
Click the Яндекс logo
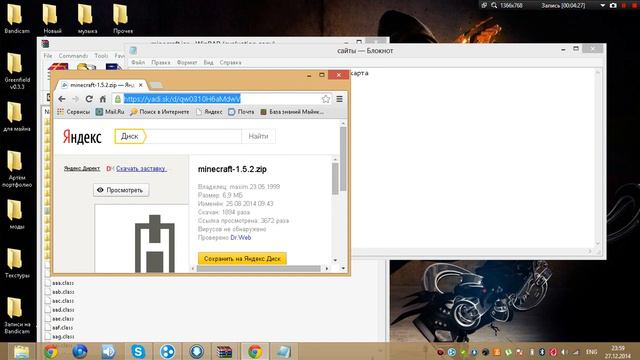click(x=82, y=137)
